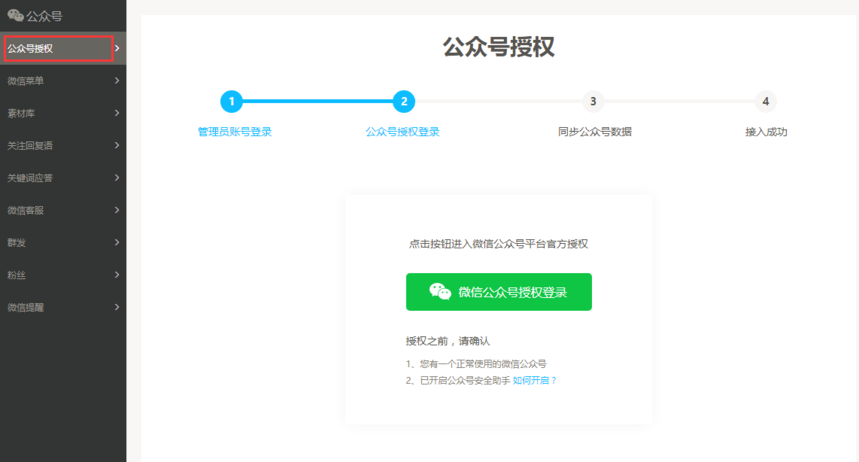Expand the chevron next to 微信菜单
The width and height of the screenshot is (859, 462).
[x=117, y=81]
